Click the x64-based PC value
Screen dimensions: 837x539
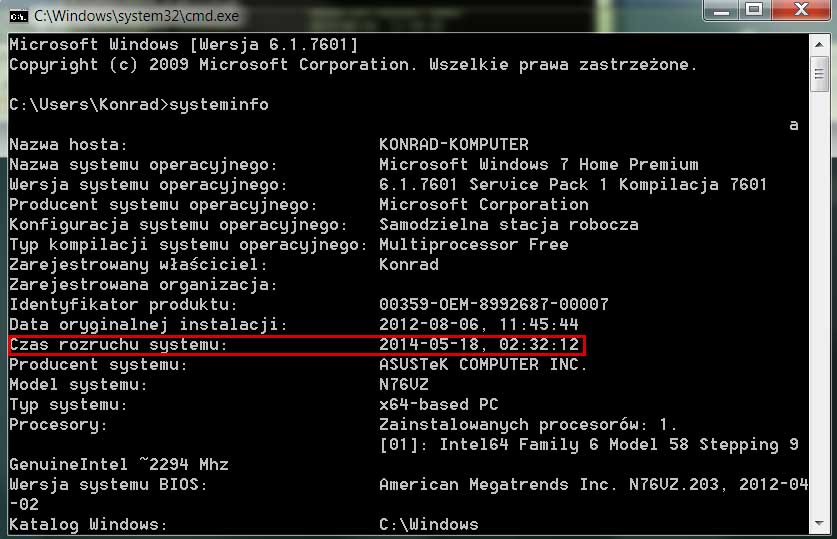(439, 405)
